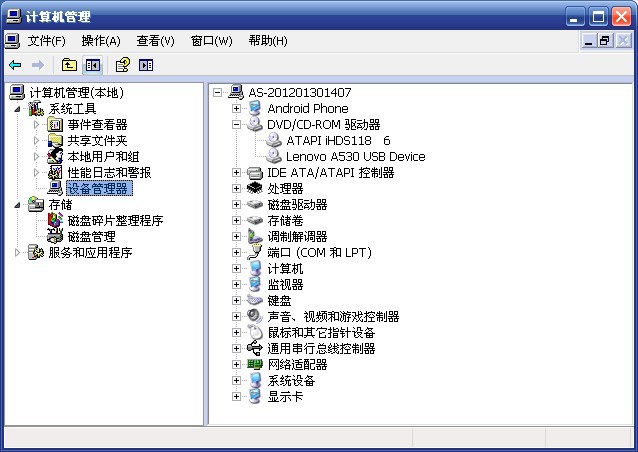Click the 端口 (COM 和 LPT) plug icon
638x452 pixels.
(255, 252)
